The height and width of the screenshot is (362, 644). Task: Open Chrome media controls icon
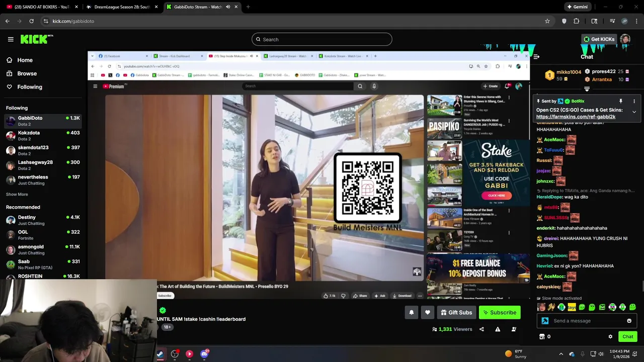coord(612,21)
